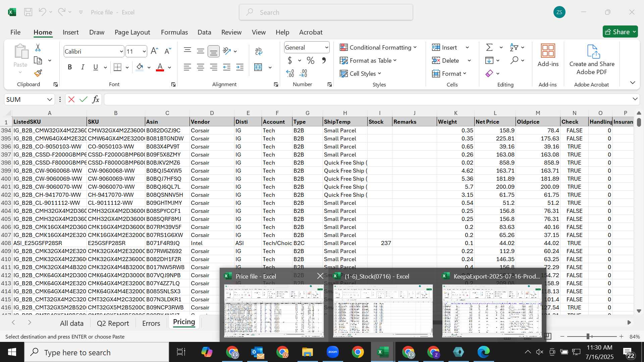Screen dimensions: 644x362
Task: Decrease font size with smaller A icon
Action: (168, 51)
